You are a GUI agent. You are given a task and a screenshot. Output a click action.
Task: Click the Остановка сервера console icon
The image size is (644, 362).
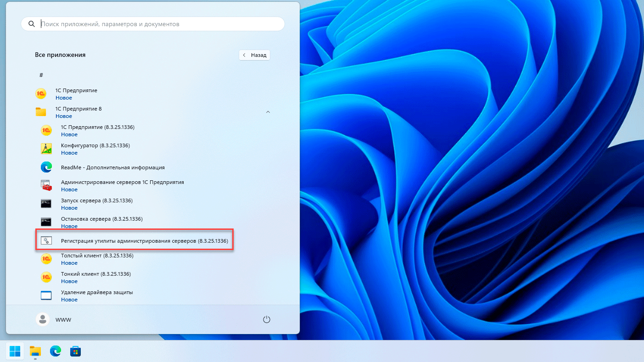46,222
